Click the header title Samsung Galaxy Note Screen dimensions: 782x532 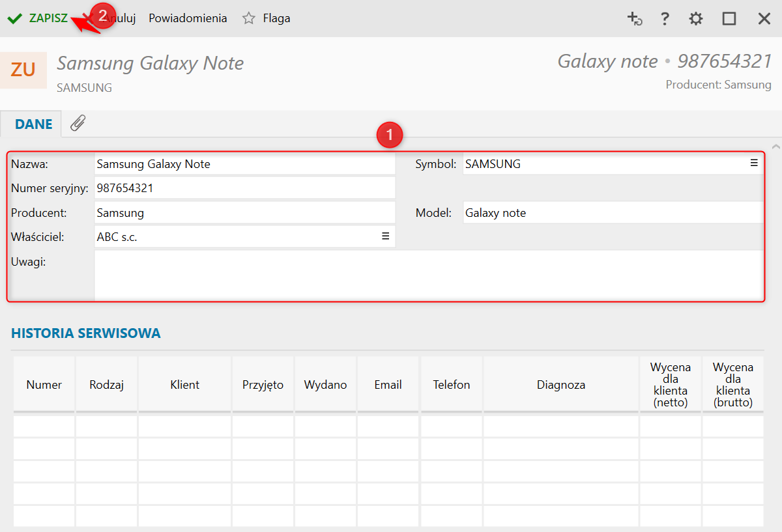pyautogui.click(x=151, y=63)
